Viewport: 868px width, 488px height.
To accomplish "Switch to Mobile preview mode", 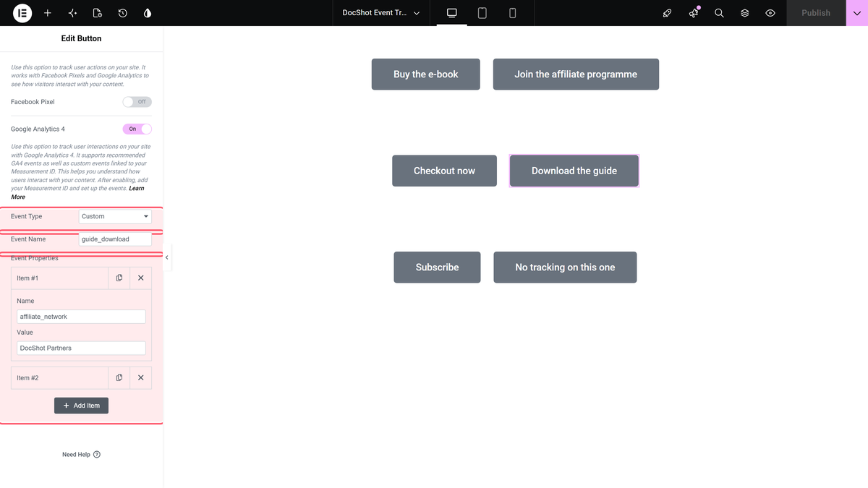I will pyautogui.click(x=513, y=13).
